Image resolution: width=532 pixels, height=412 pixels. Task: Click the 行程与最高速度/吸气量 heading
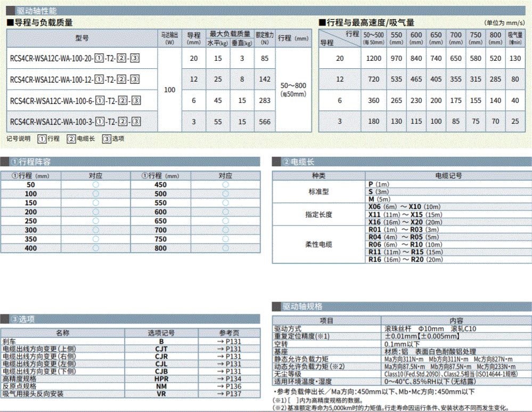point(366,23)
